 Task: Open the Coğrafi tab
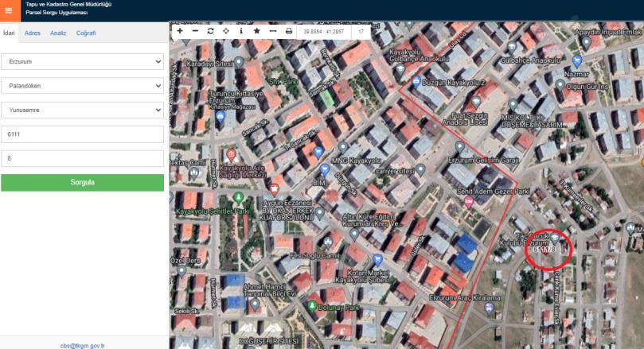[x=86, y=33]
